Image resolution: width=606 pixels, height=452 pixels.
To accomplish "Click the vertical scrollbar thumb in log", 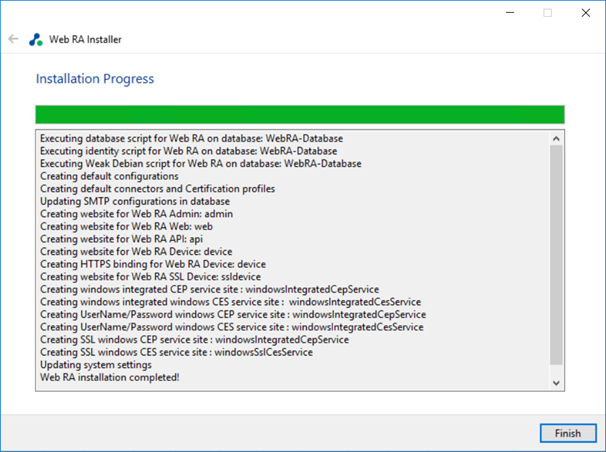I will click(556, 255).
